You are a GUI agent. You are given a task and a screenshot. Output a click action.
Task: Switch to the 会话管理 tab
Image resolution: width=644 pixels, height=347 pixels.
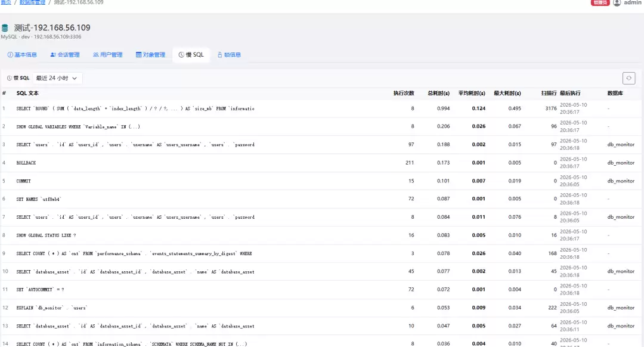click(x=65, y=55)
